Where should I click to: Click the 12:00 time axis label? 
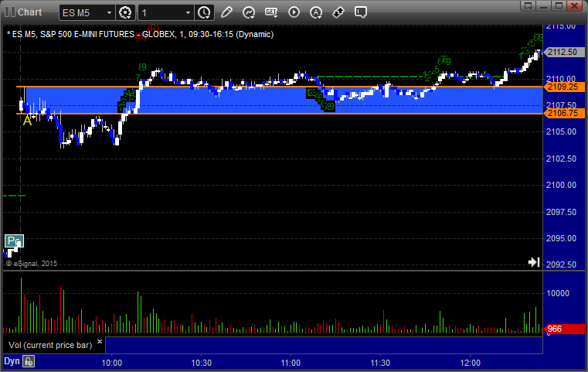(471, 363)
